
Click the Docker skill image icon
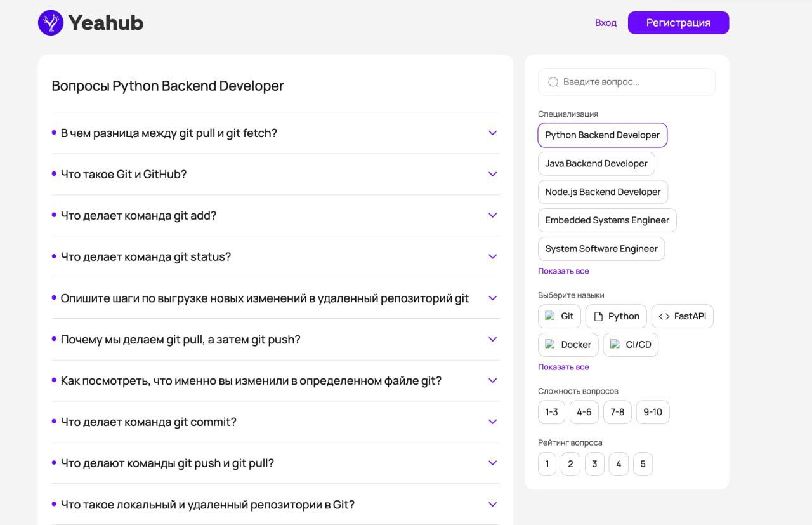550,344
